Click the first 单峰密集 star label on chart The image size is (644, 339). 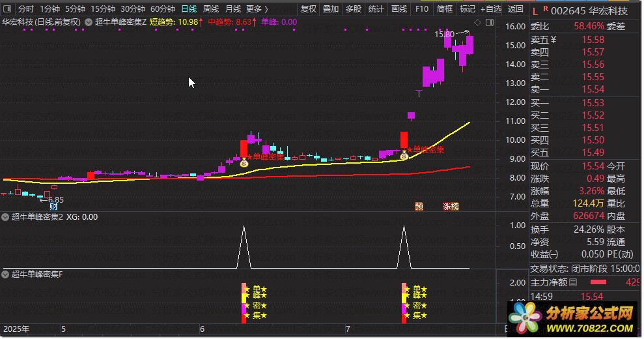point(265,156)
